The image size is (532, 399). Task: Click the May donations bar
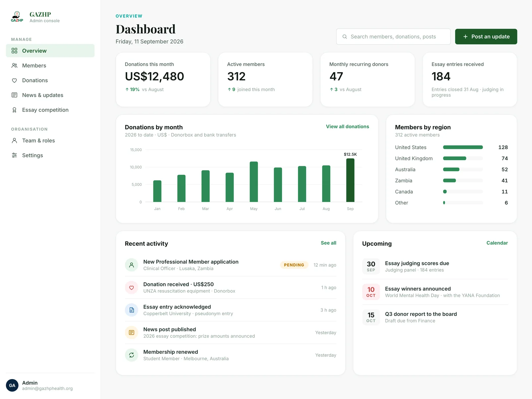(x=254, y=182)
